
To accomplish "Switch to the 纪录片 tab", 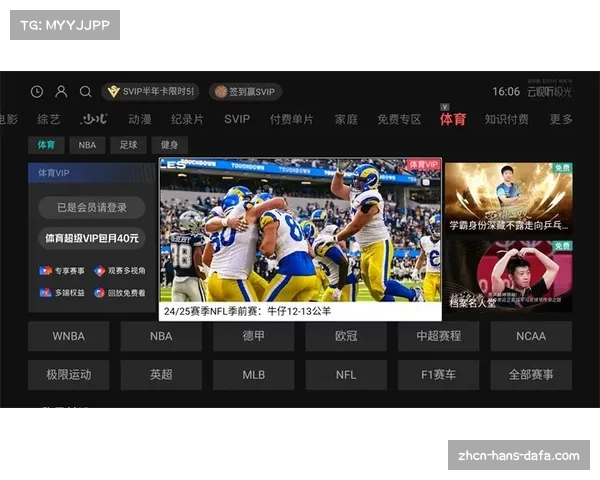I will tap(187, 119).
